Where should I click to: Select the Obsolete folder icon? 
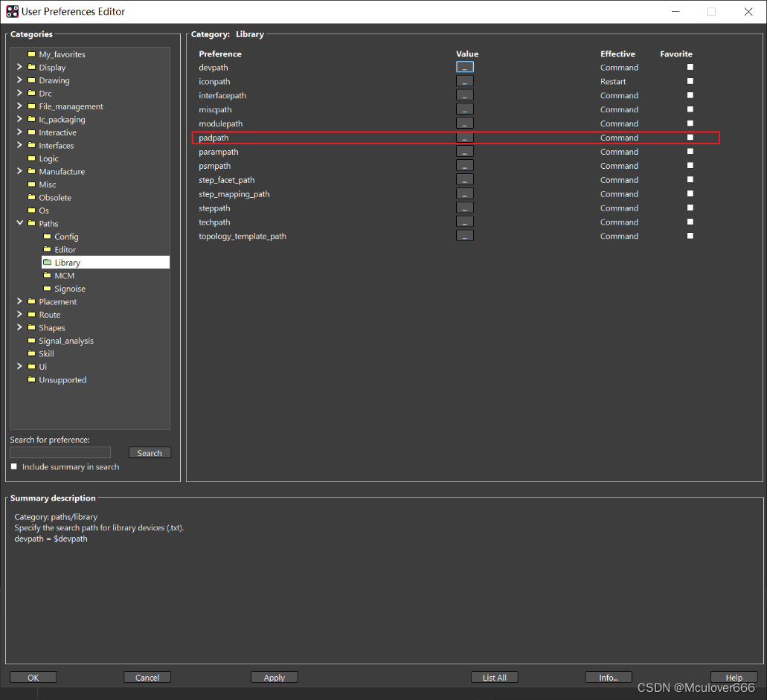click(31, 198)
